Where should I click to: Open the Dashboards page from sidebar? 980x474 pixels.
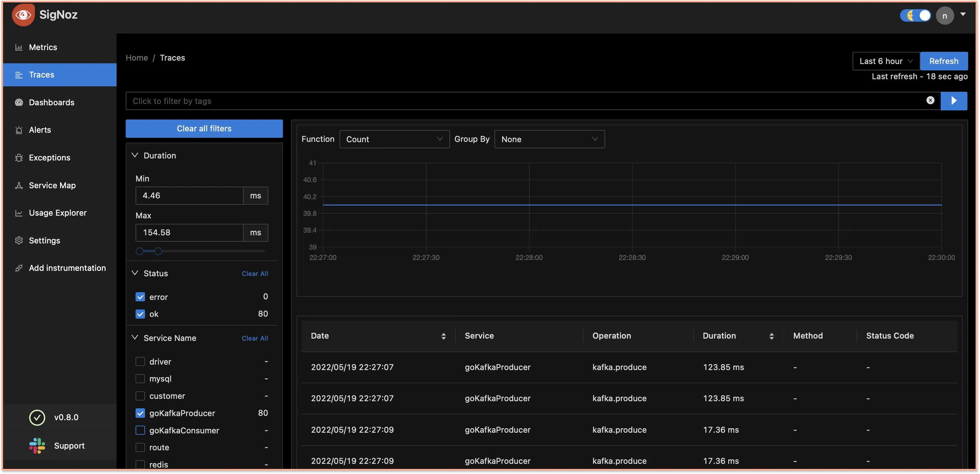point(60,103)
